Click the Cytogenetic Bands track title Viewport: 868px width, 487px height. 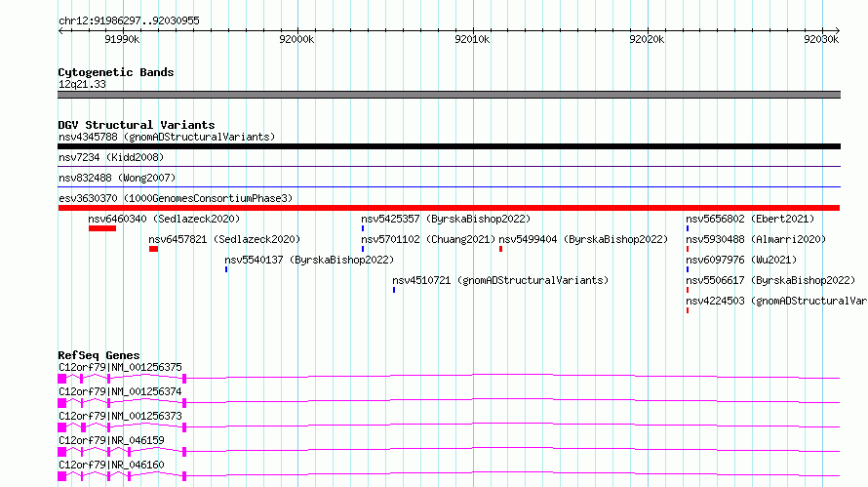pos(116,72)
